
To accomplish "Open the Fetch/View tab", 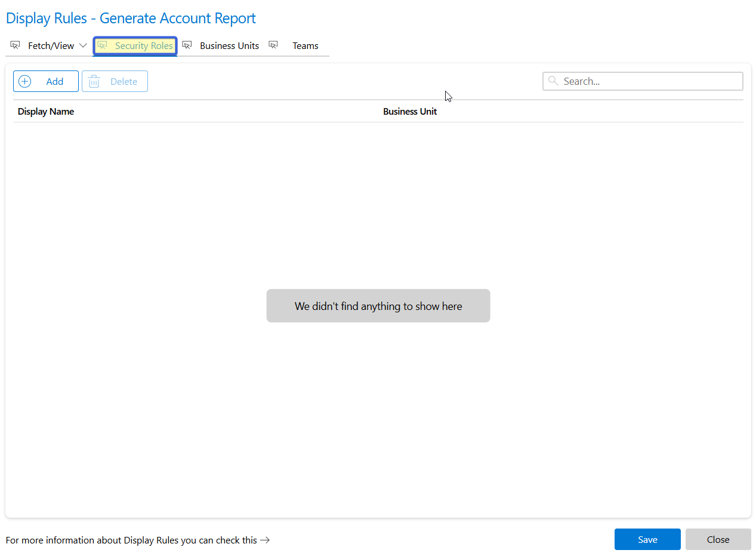I will tap(51, 46).
